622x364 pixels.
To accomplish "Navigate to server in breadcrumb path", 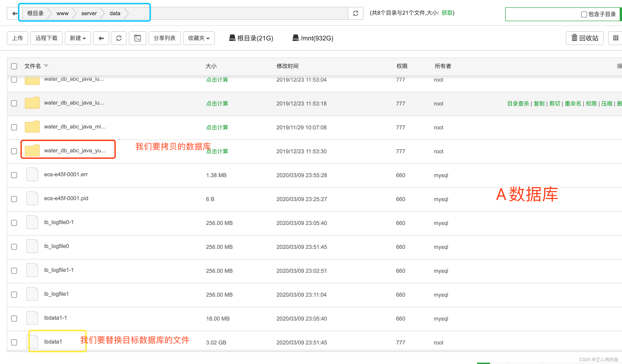I will click(x=89, y=13).
